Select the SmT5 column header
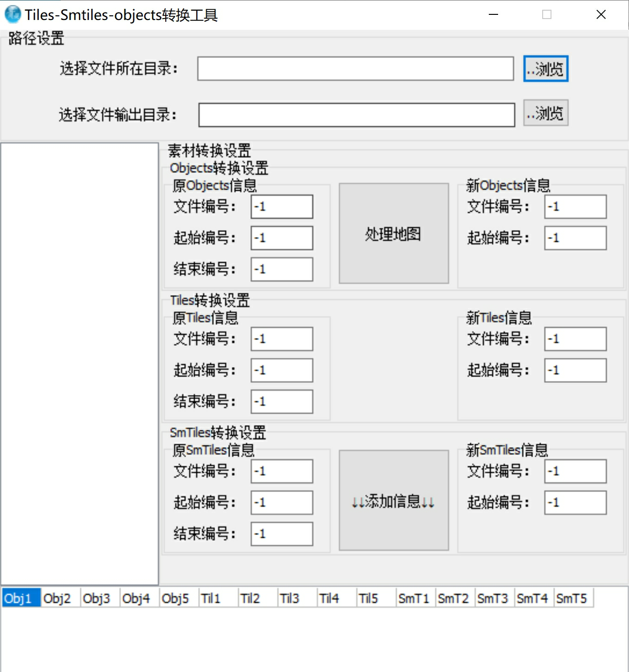 (x=574, y=598)
